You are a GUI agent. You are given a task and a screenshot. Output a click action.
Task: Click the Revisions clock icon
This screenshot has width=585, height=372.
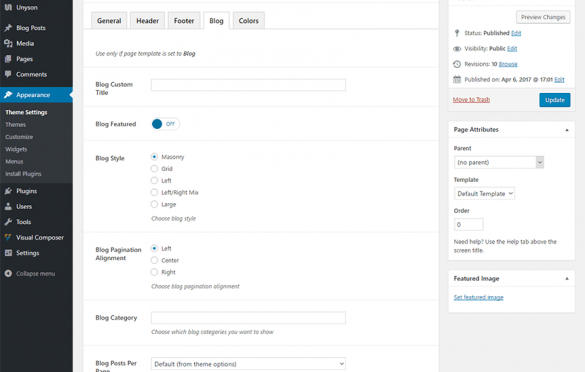[x=457, y=64]
